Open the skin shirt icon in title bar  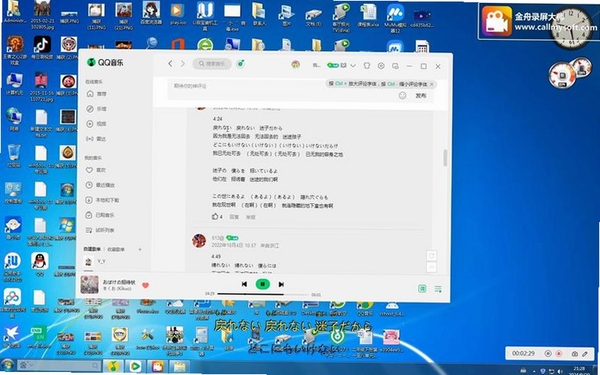[x=367, y=66]
